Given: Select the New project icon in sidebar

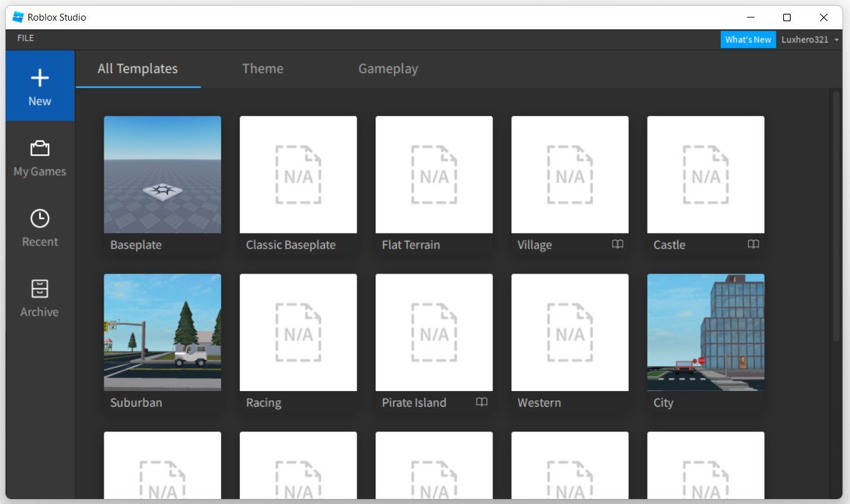Looking at the screenshot, I should (39, 77).
